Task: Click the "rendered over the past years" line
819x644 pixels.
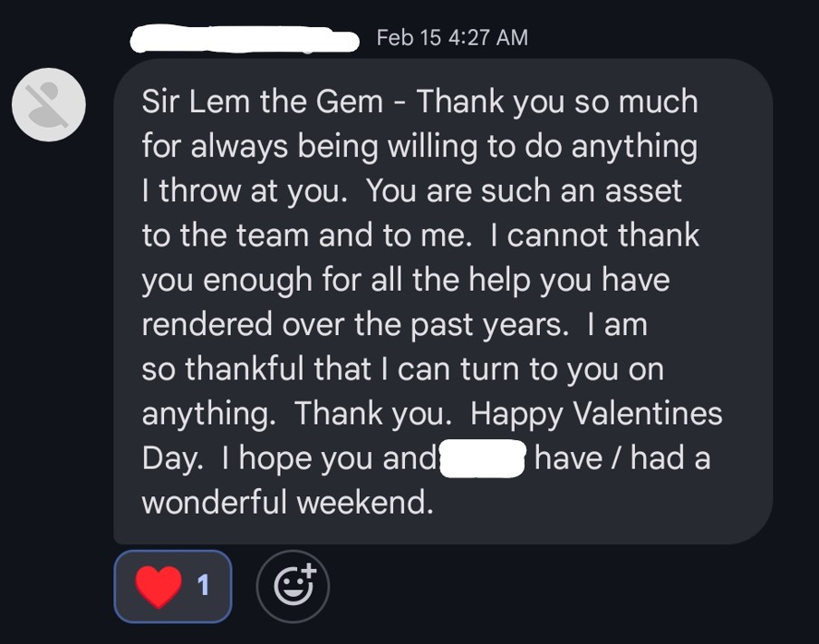Action: (x=355, y=324)
